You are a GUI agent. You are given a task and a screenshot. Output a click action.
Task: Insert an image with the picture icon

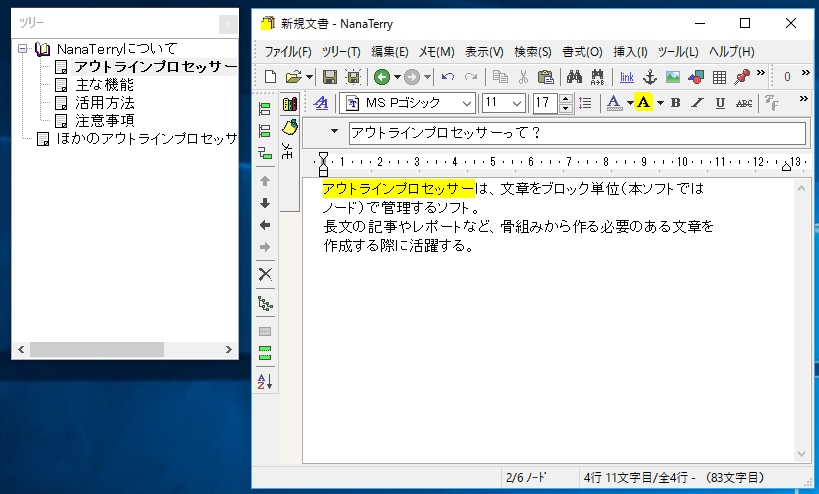673,77
